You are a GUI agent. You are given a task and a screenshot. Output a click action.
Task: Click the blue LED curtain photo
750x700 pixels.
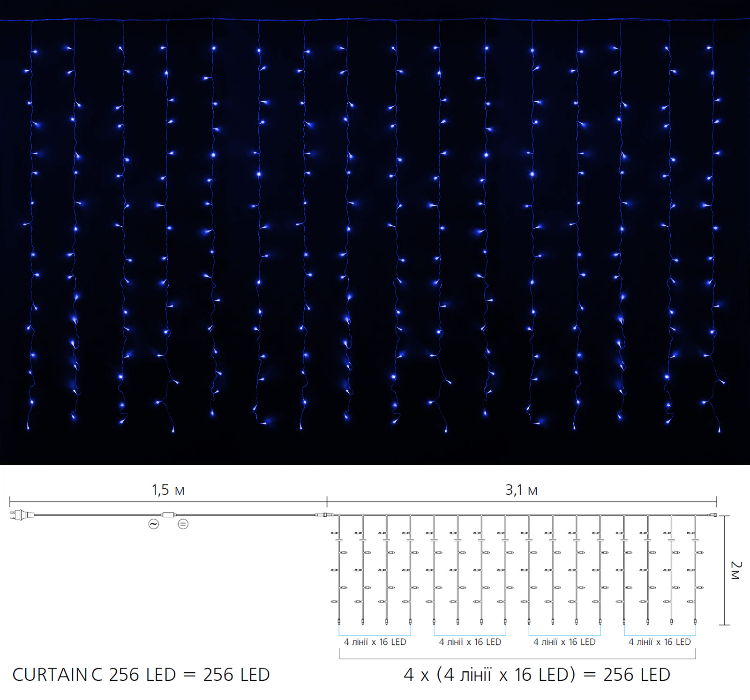375,232
